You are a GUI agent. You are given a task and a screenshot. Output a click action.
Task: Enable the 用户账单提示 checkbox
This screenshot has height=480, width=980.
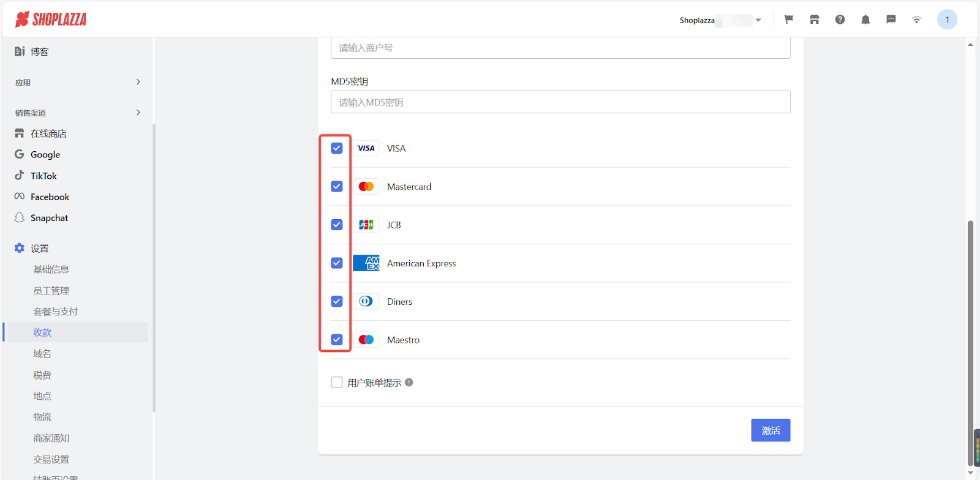pyautogui.click(x=337, y=382)
